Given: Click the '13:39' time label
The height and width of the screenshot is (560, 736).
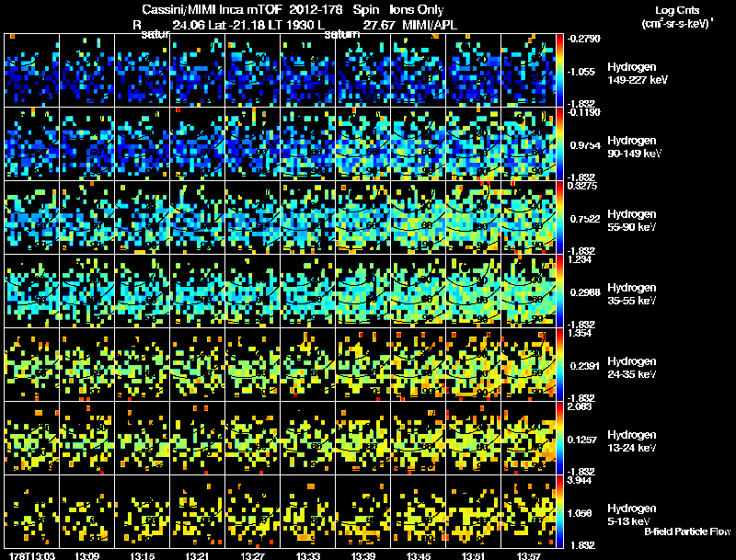Looking at the screenshot, I should [362, 555].
